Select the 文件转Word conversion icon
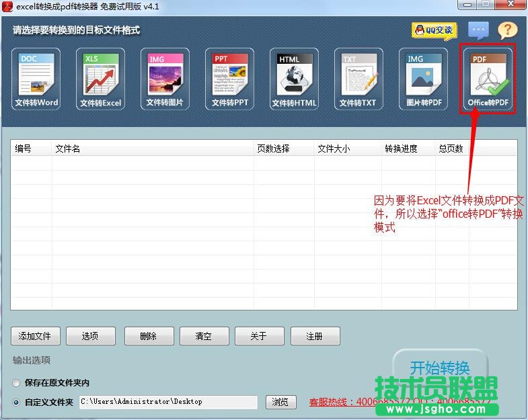This screenshot has height=420, width=528. 36,79
